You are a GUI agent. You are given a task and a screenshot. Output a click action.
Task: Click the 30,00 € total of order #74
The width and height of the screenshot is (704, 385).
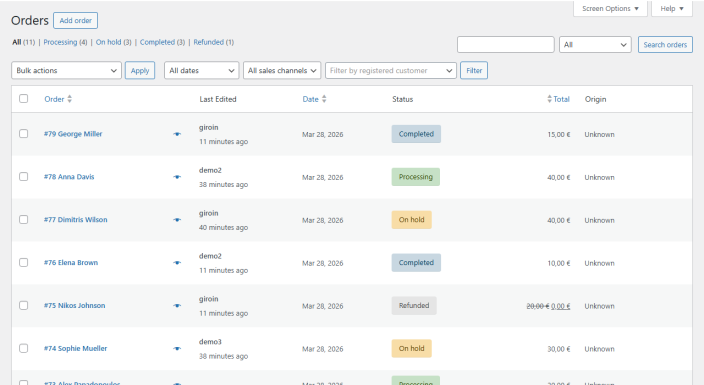point(559,349)
